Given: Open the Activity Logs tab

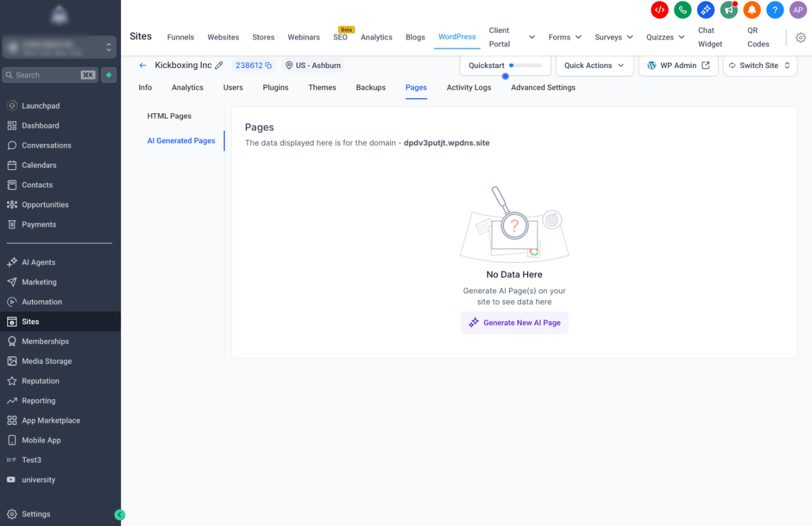Looking at the screenshot, I should pos(469,87).
